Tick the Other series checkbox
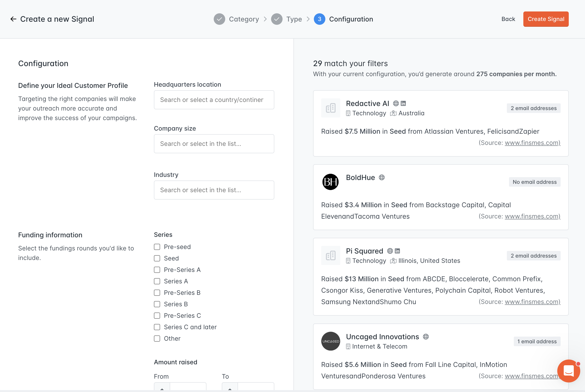 point(157,339)
